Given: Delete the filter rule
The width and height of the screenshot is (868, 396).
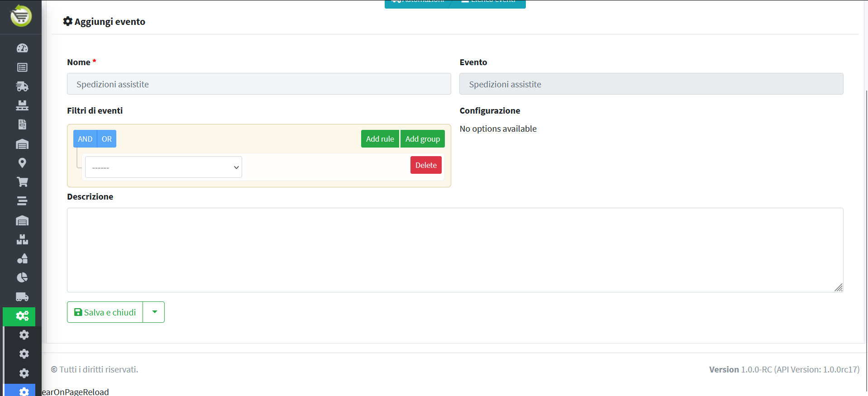Looking at the screenshot, I should click(426, 165).
